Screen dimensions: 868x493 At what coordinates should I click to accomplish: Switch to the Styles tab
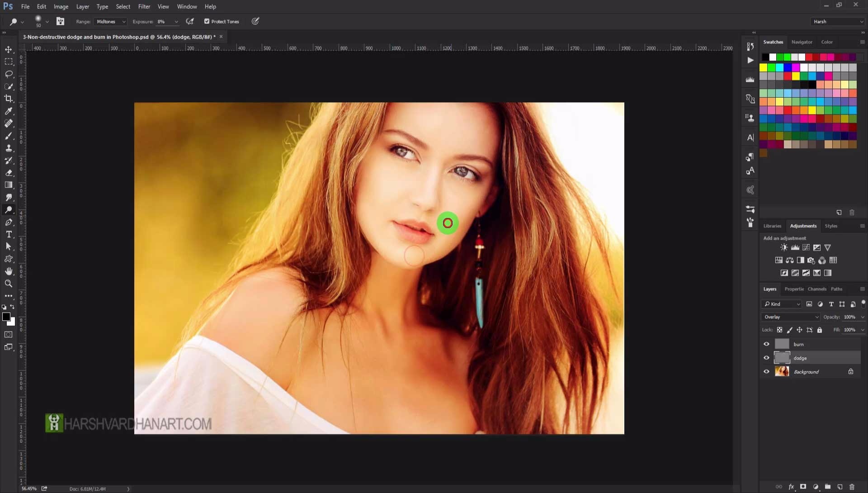click(830, 226)
